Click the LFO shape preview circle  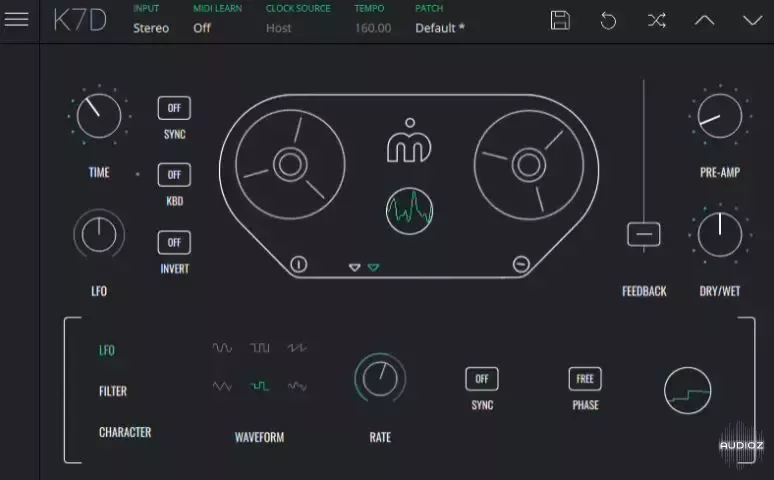click(688, 390)
